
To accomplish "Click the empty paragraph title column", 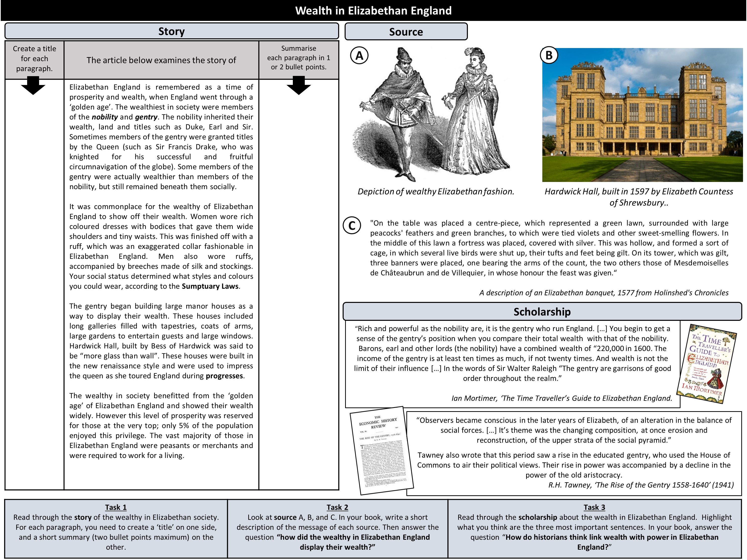I will pyautogui.click(x=34, y=287).
